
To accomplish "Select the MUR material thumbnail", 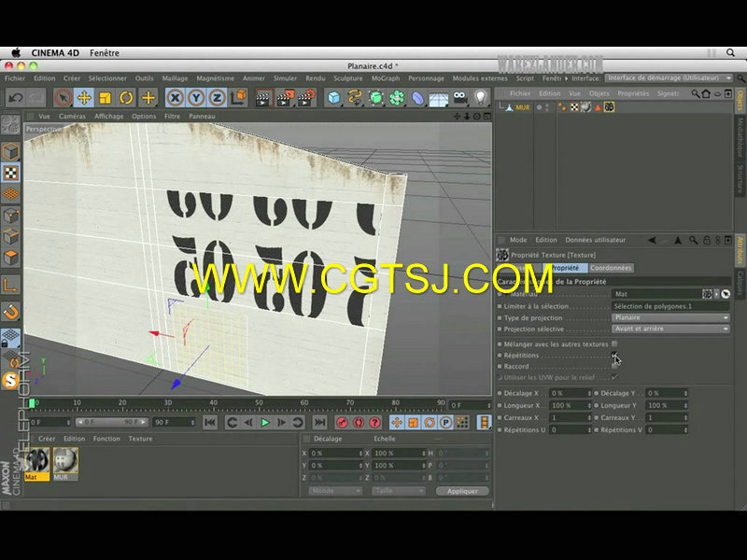I will (x=65, y=464).
